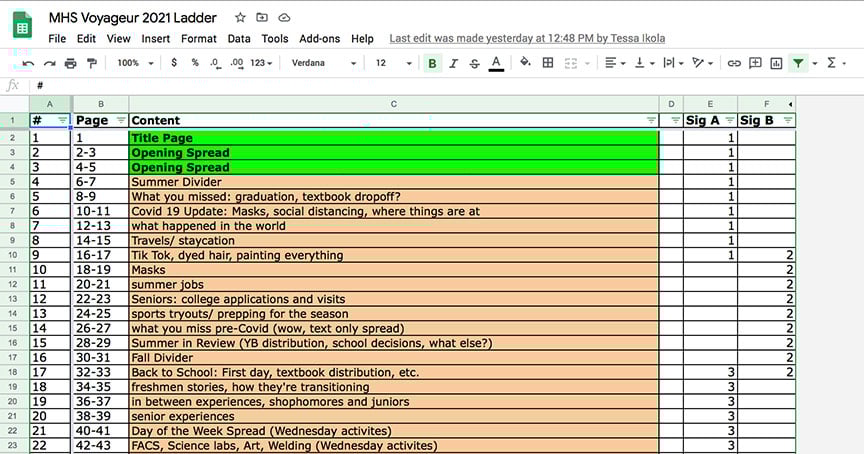Open the last edit history link
The width and height of the screenshot is (864, 454).
[x=527, y=39]
